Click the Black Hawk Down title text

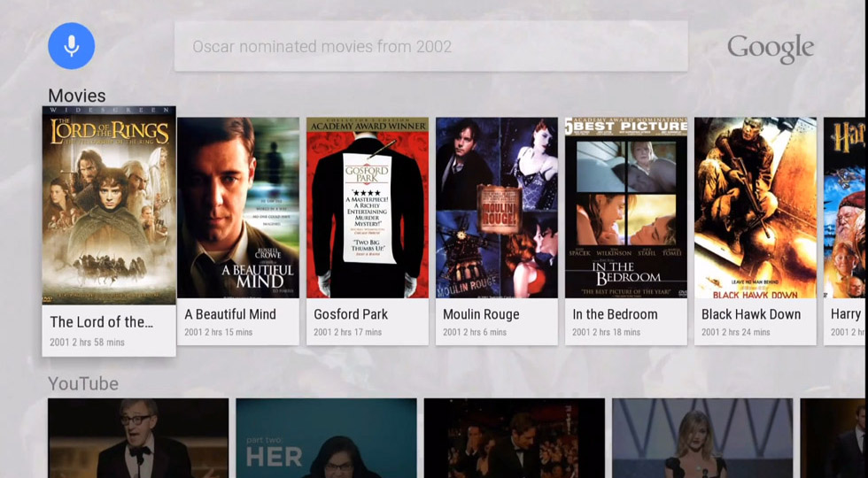point(751,314)
